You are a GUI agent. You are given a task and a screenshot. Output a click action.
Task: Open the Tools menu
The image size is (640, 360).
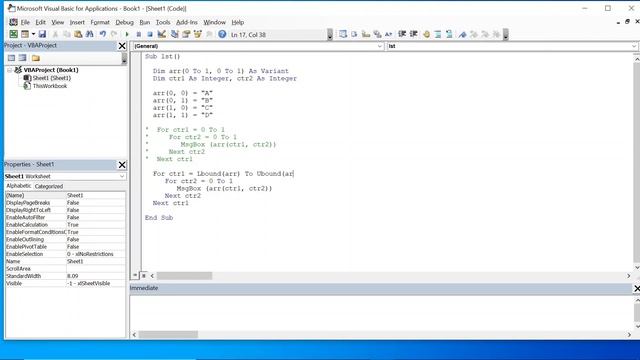[163, 22]
